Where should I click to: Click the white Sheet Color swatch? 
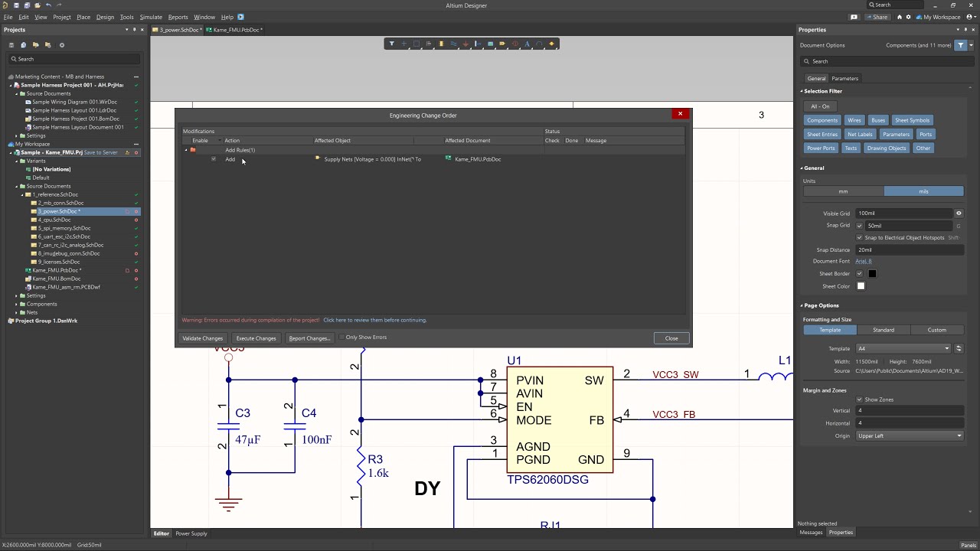click(861, 286)
